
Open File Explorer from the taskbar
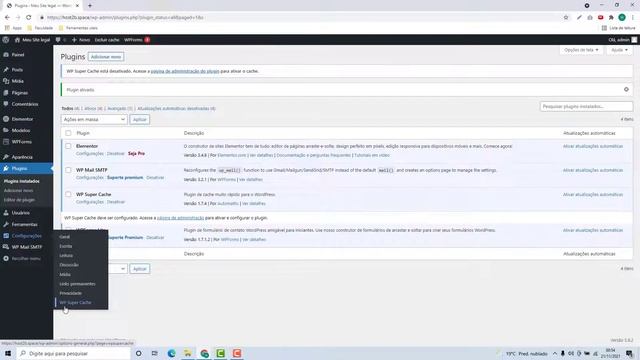click(188, 353)
